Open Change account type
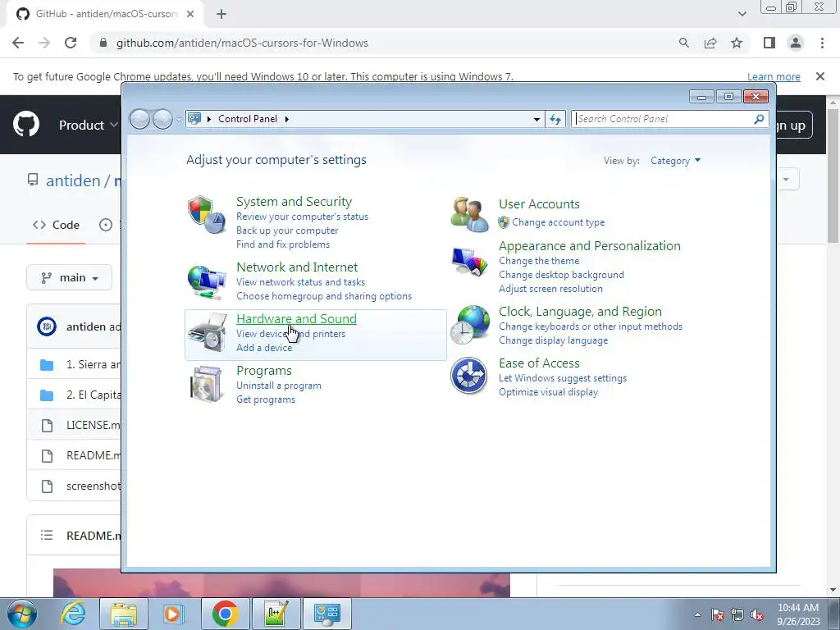 coord(558,221)
